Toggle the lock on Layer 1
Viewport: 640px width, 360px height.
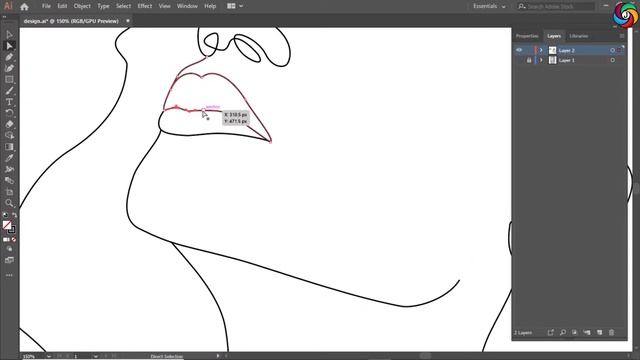point(529,60)
